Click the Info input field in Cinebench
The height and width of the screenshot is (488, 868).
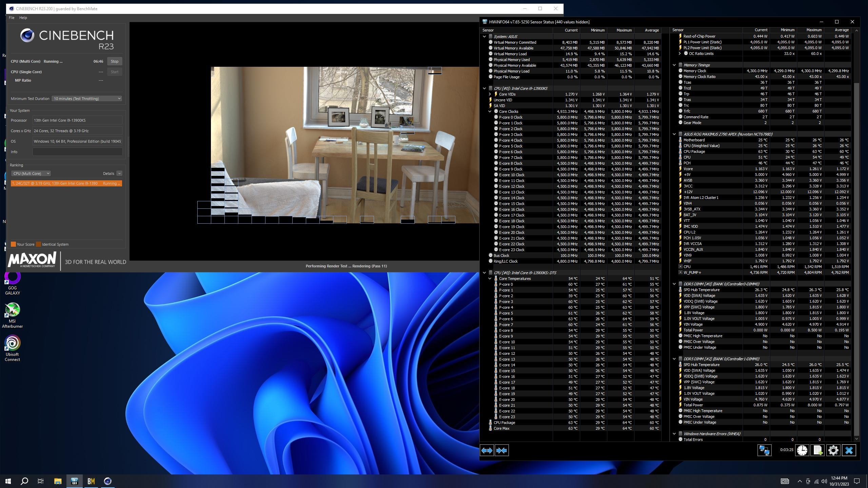[x=77, y=152]
